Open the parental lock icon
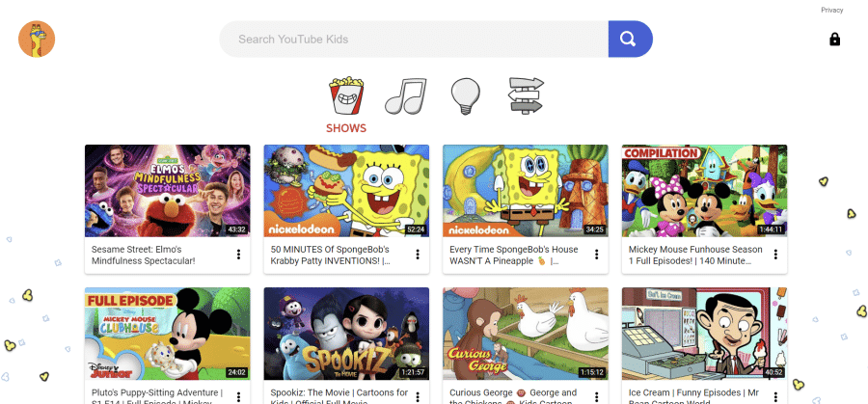The image size is (868, 404). pyautogui.click(x=835, y=40)
